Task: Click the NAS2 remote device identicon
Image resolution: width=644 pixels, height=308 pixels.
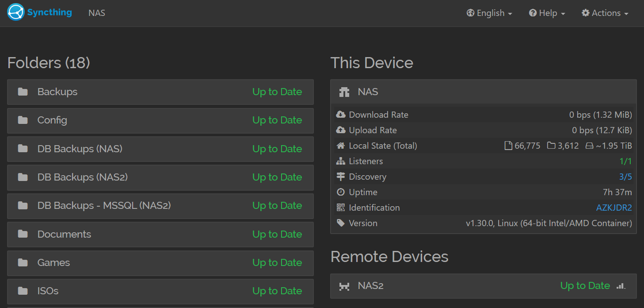Action: [344, 286]
